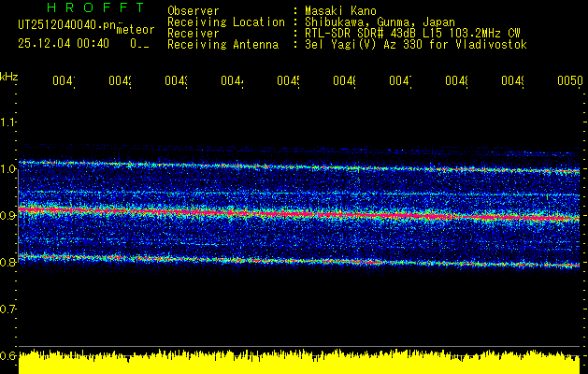Image resolution: width=588 pixels, height=374 pixels.
Task: Click the 0.9 frequency axis label
Action: pyautogui.click(x=9, y=215)
